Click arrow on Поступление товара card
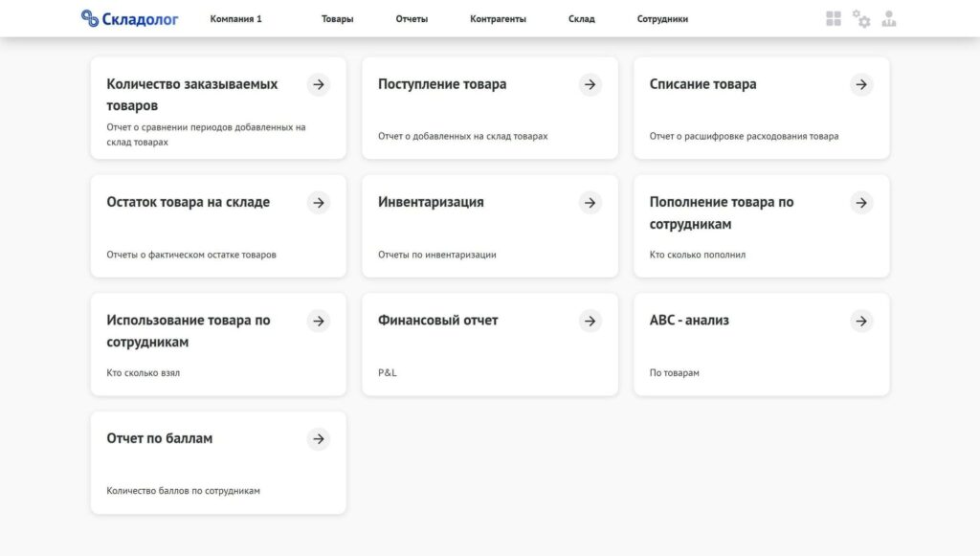This screenshot has height=556, width=980. click(x=590, y=84)
